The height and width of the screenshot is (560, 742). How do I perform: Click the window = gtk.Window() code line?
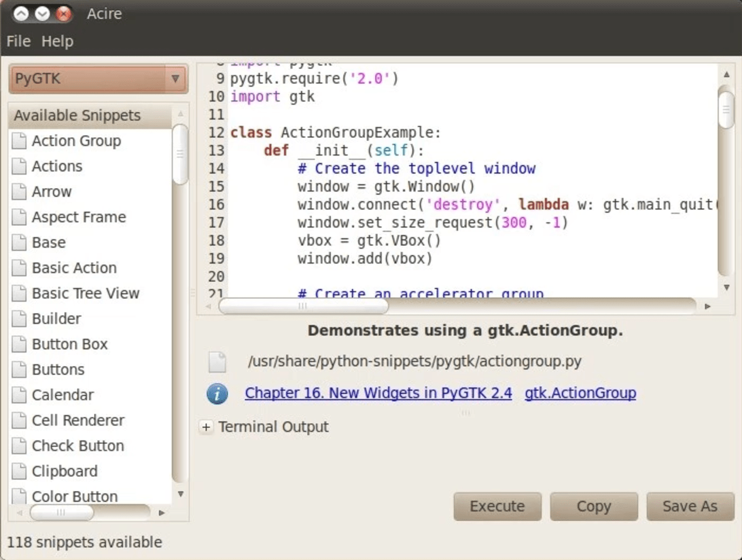tap(386, 187)
